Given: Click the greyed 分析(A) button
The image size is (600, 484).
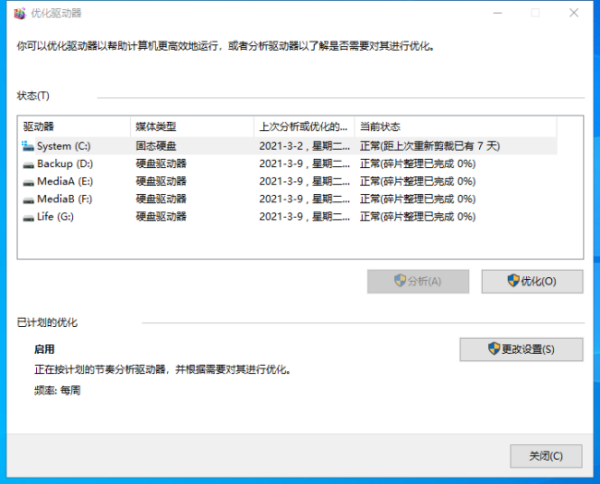Looking at the screenshot, I should 418,281.
